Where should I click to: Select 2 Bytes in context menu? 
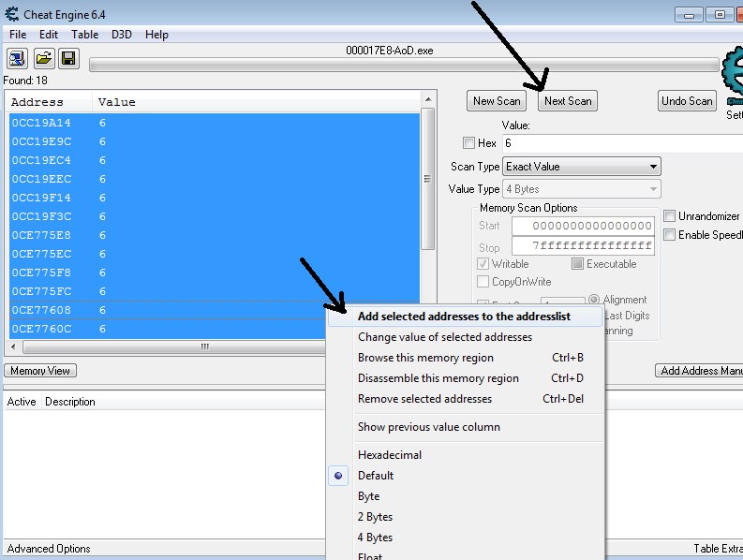tap(467, 517)
